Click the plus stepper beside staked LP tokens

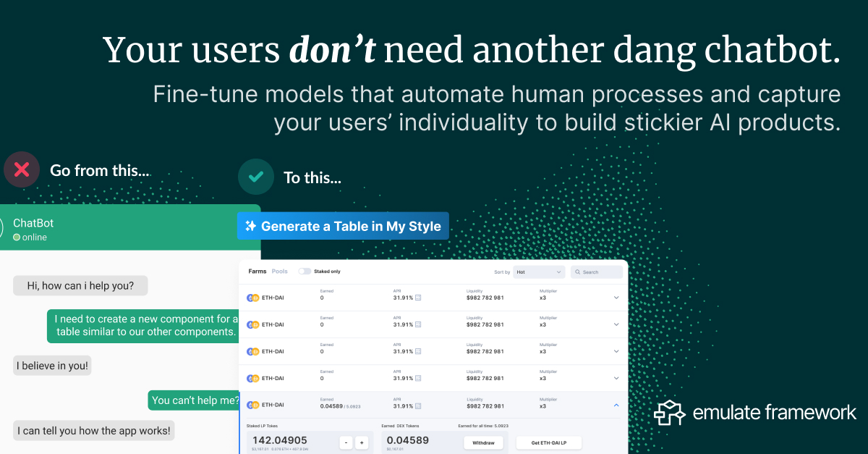tap(362, 442)
